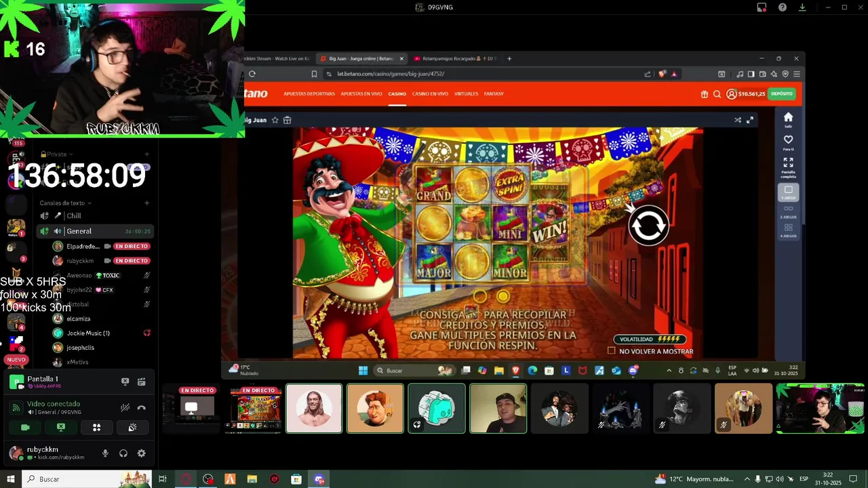The image size is (868, 488).
Task: Click the gift icon beside Big Juan
Action: [287, 120]
